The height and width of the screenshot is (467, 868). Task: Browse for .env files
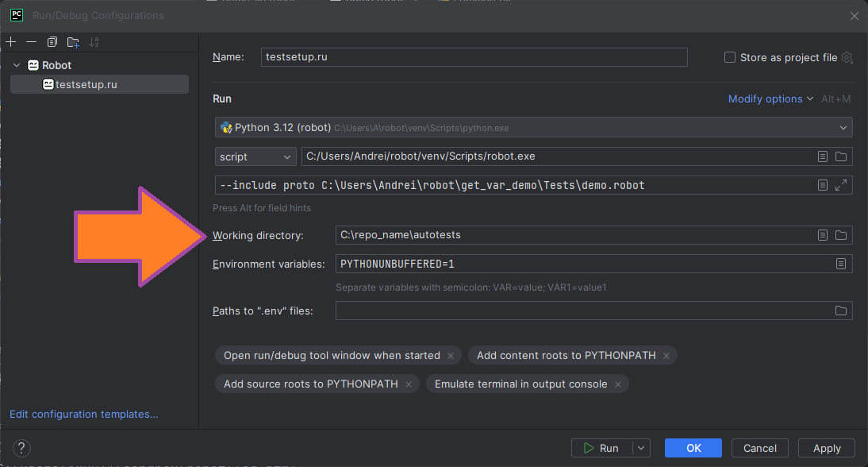[841, 311]
